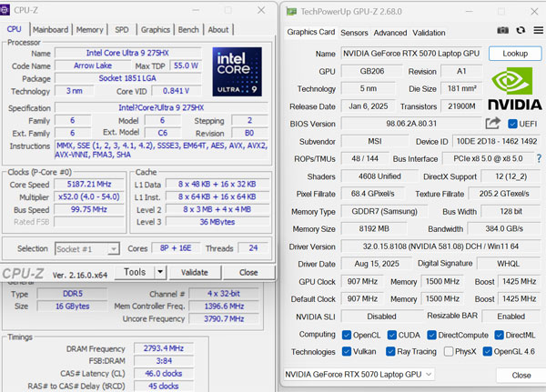The width and height of the screenshot is (546, 392).
Task: Click the Device ID value 10DE 2D18
Action: (x=497, y=141)
